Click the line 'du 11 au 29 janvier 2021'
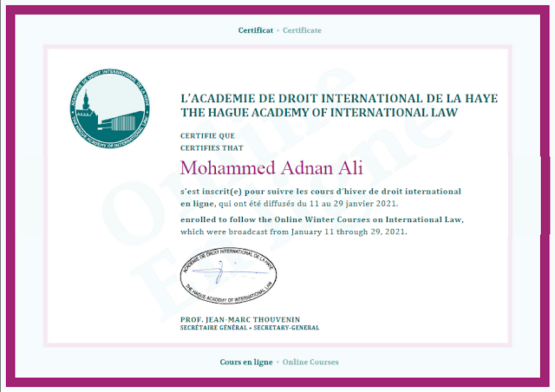The height and width of the screenshot is (392, 555). (289, 204)
